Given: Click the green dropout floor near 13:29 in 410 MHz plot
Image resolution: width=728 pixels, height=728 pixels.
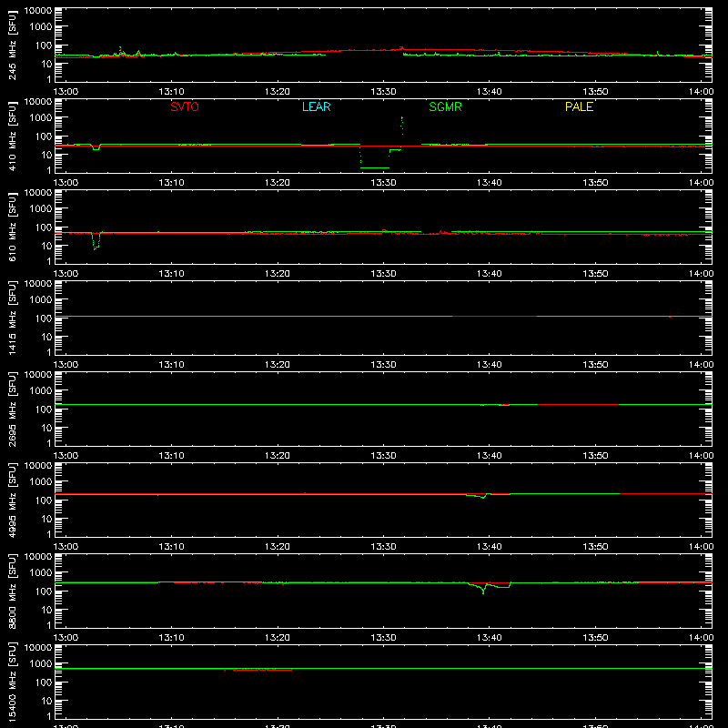Looking at the screenshot, I should 375,167.
